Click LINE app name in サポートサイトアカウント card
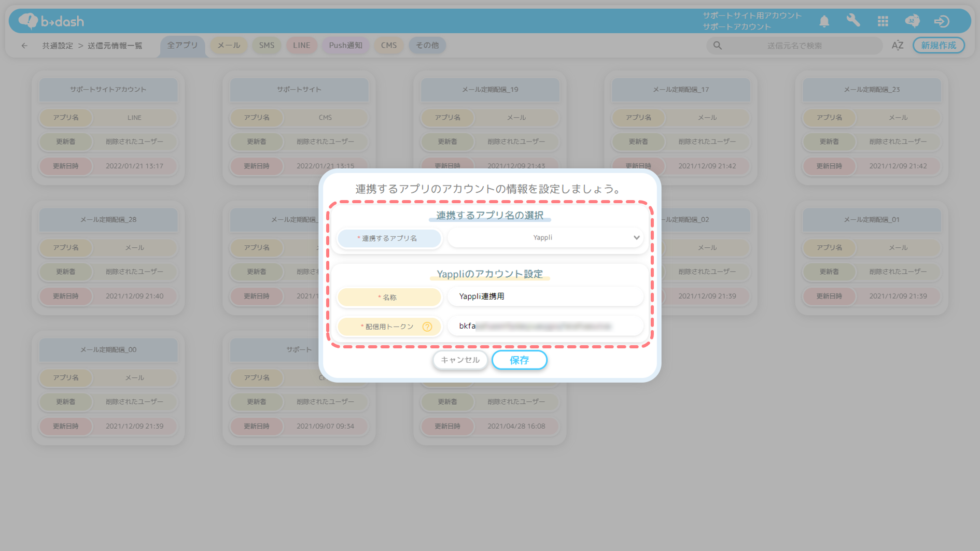Viewport: 980px width, 551px height. coord(134,118)
